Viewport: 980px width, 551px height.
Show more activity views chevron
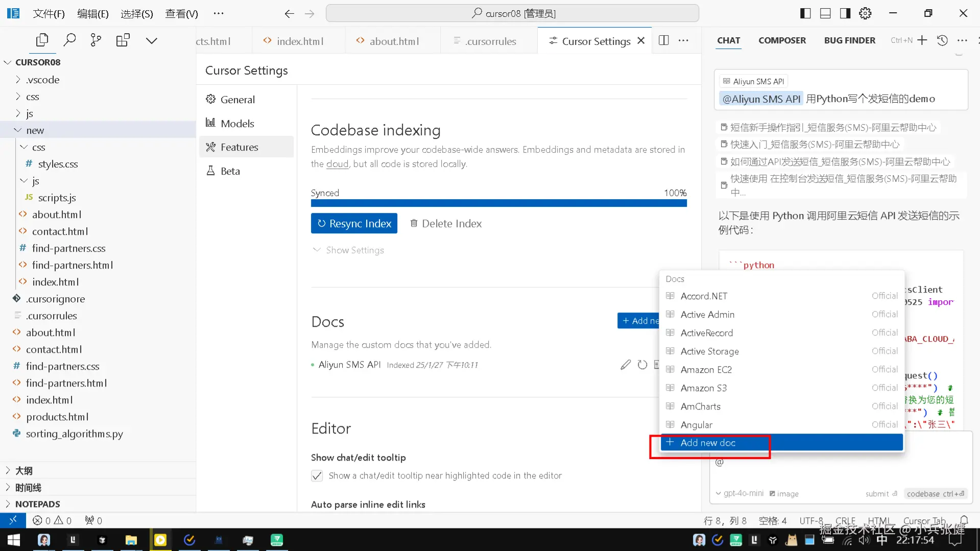click(x=152, y=40)
